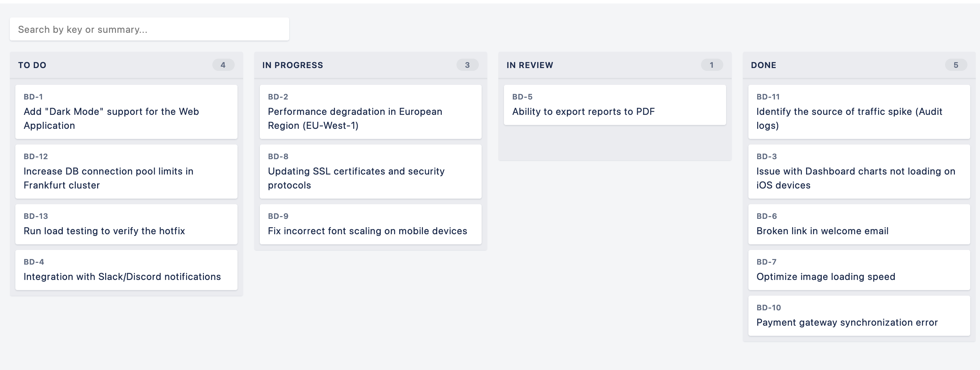Viewport: 980px width, 370px height.
Task: Click the BD-7 issue key label
Action: pos(767,262)
